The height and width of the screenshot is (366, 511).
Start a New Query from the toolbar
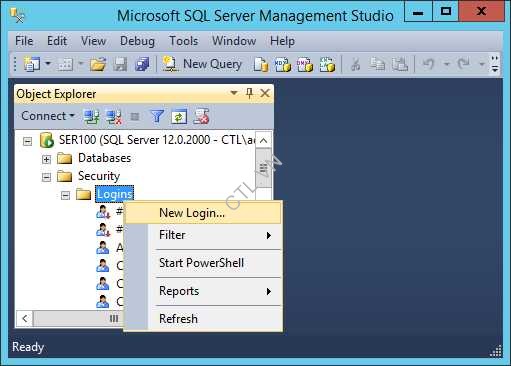pyautogui.click(x=202, y=64)
